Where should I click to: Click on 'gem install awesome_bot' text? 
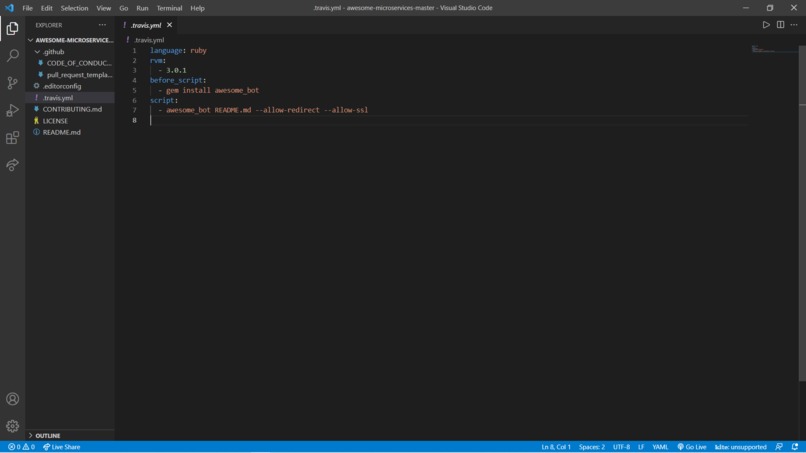tap(212, 90)
